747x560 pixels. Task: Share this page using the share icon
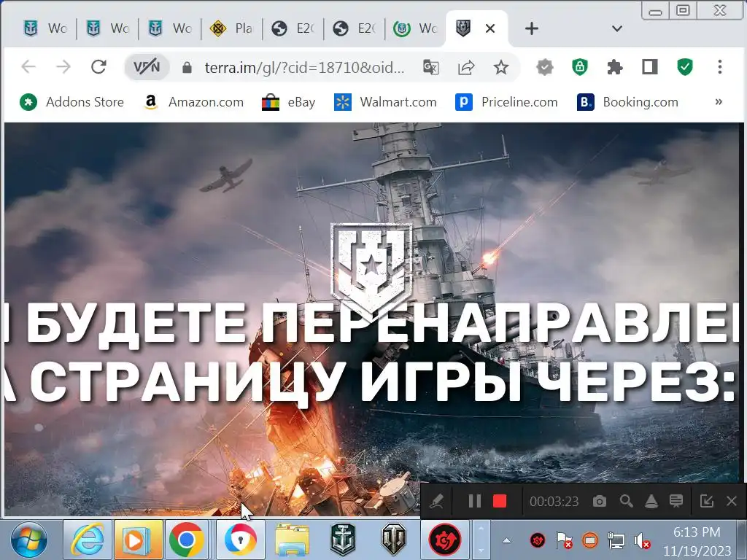pos(466,67)
